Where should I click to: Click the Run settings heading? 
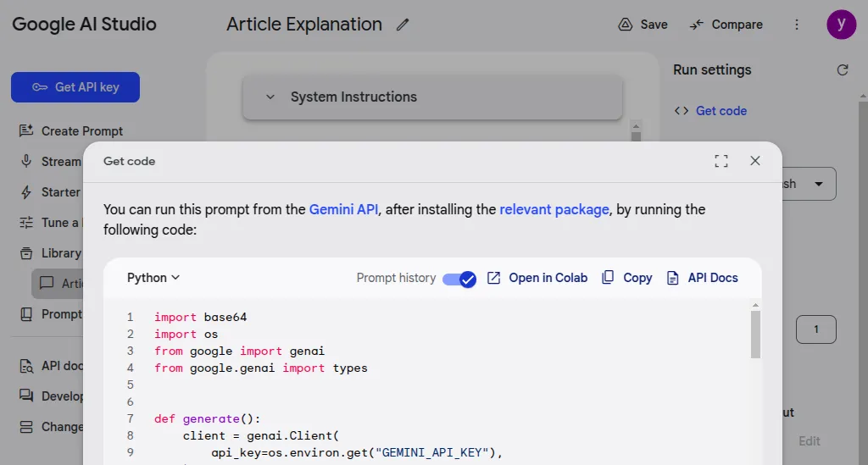coord(712,69)
